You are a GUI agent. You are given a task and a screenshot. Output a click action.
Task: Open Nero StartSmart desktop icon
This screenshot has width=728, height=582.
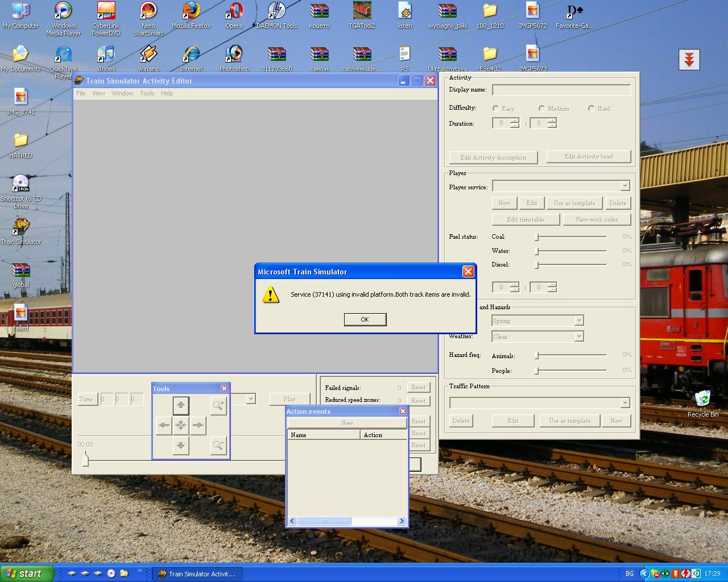148,19
